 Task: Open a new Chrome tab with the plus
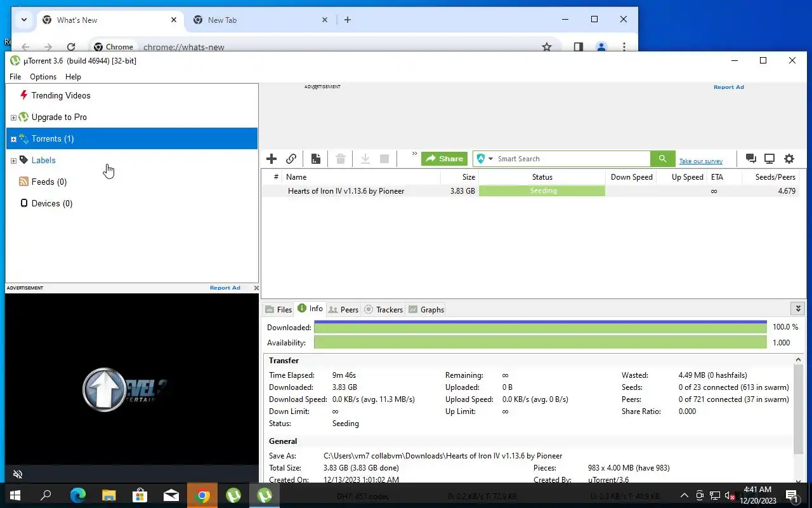pos(348,20)
